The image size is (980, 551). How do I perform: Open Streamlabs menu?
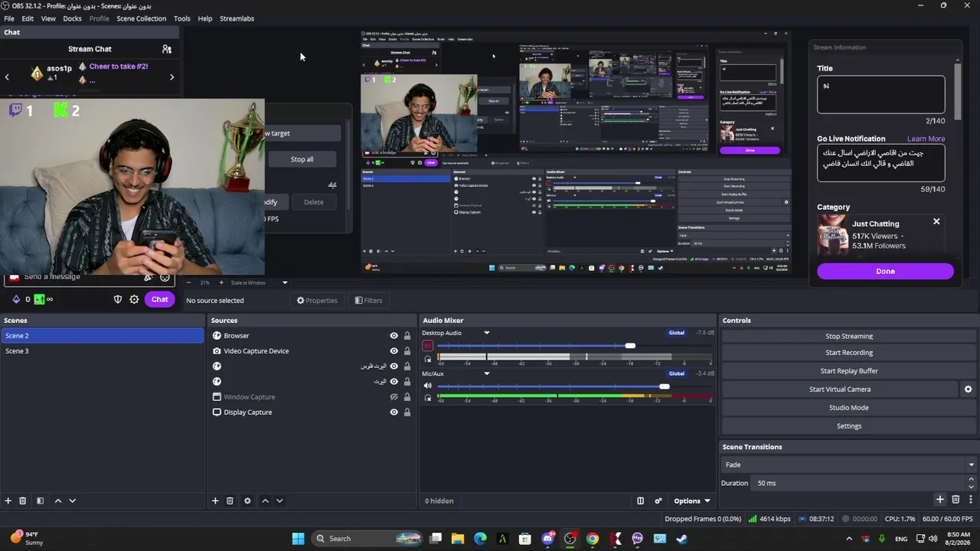coord(237,18)
